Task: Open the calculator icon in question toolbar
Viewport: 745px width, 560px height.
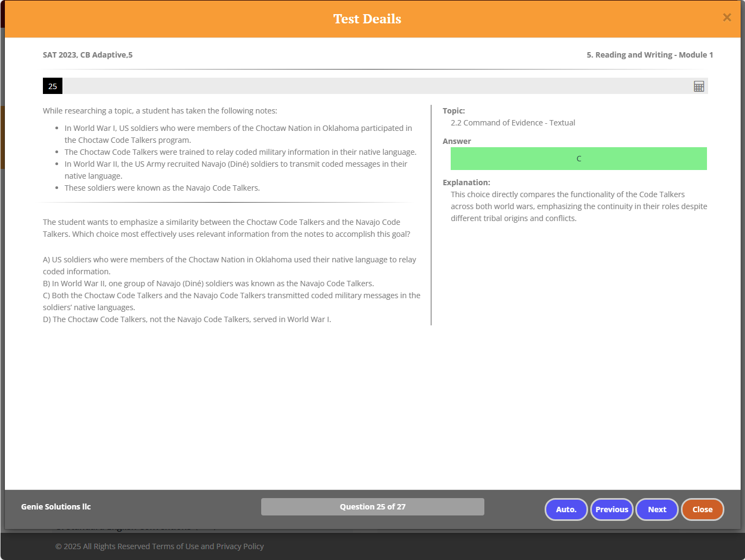Action: coord(699,86)
